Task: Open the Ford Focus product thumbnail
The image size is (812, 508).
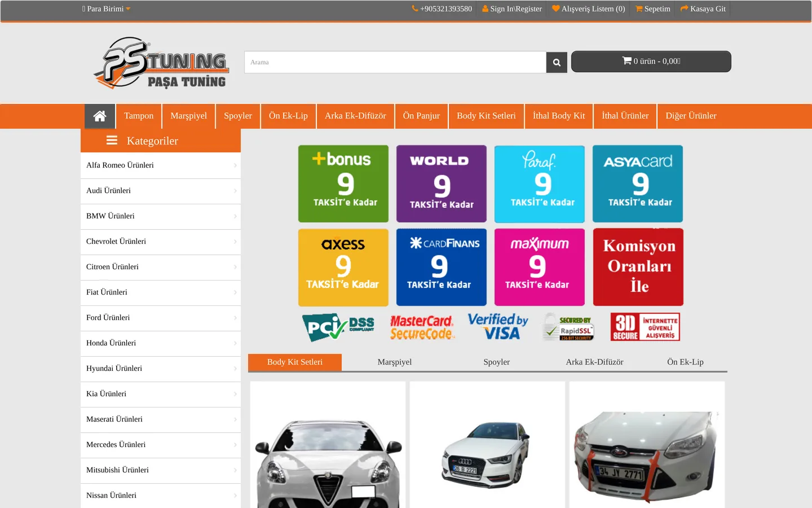Action: tap(647, 445)
